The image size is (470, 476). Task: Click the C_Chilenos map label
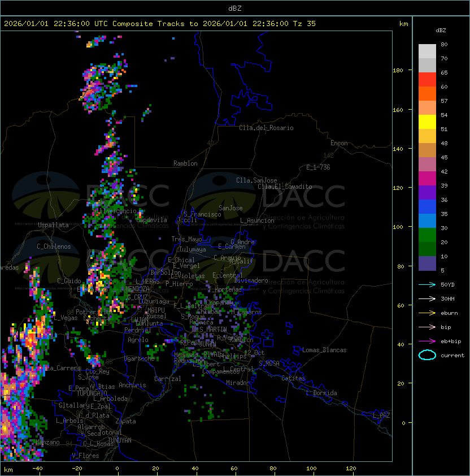point(54,246)
